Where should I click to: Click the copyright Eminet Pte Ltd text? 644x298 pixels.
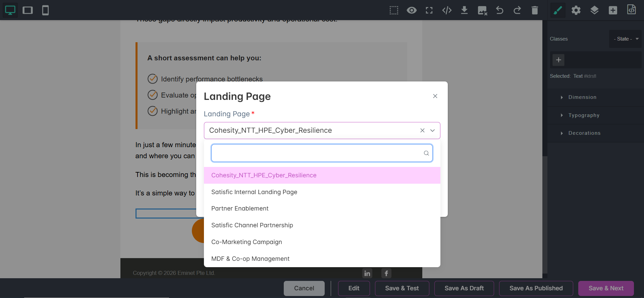click(174, 273)
